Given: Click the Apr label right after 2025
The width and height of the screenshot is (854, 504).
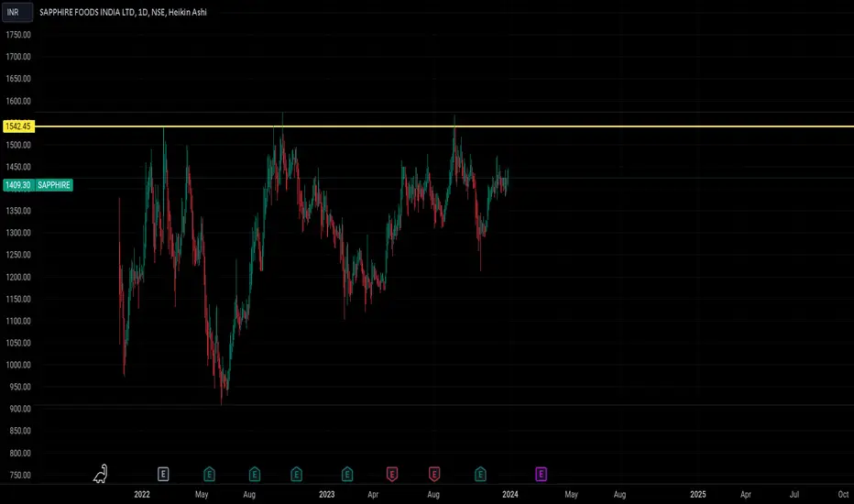Looking at the screenshot, I should [746, 494].
